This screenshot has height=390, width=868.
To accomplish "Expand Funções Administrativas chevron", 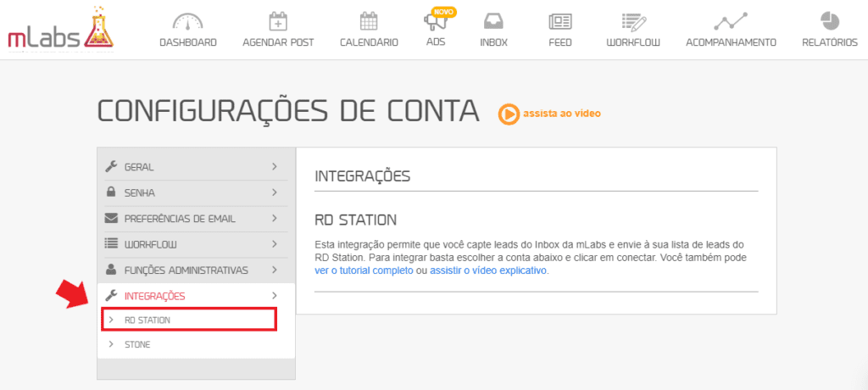I will 274,270.
